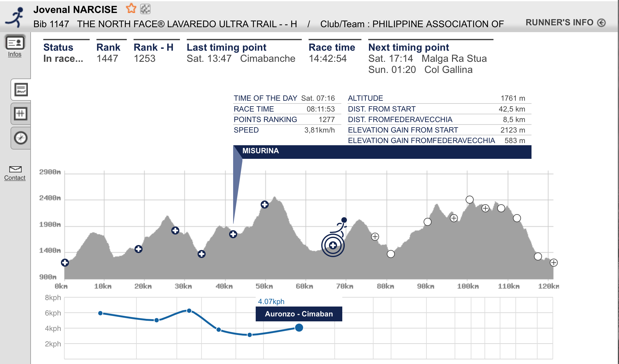This screenshot has height=364, width=619.
Task: Select the profile chart view icon
Action: 21,90
